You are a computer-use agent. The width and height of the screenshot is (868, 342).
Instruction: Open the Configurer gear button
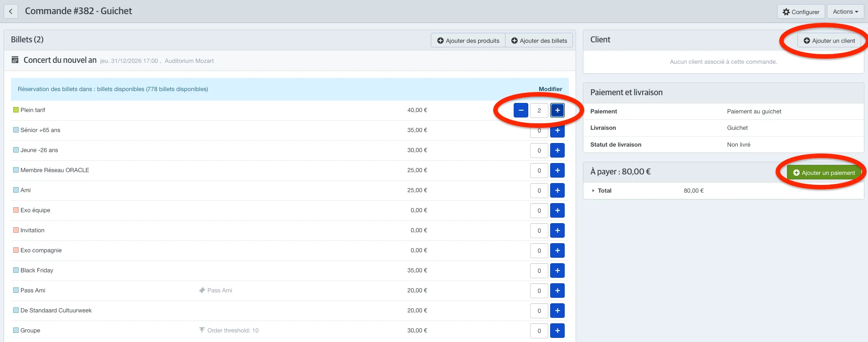tap(801, 12)
